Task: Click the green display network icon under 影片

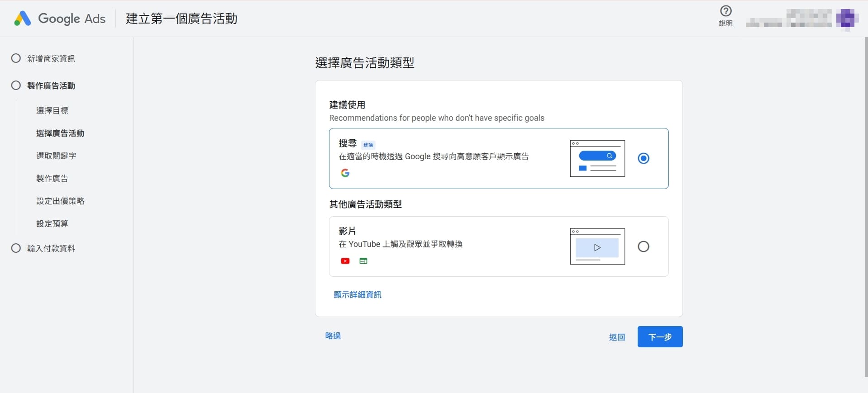Action: [363, 261]
